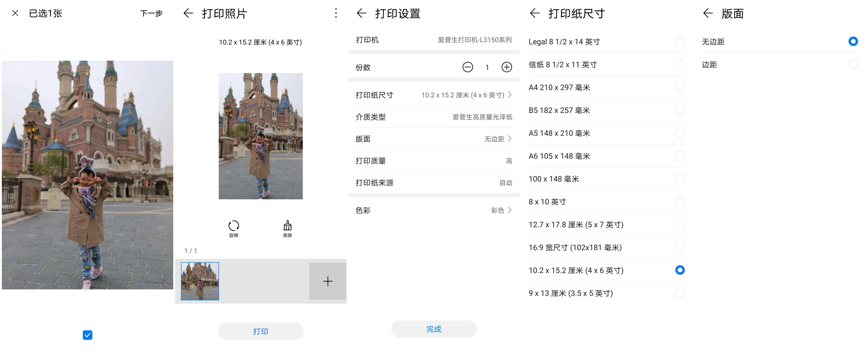Select the 边距 margin radio button
The image size is (868, 353).
tap(853, 64)
